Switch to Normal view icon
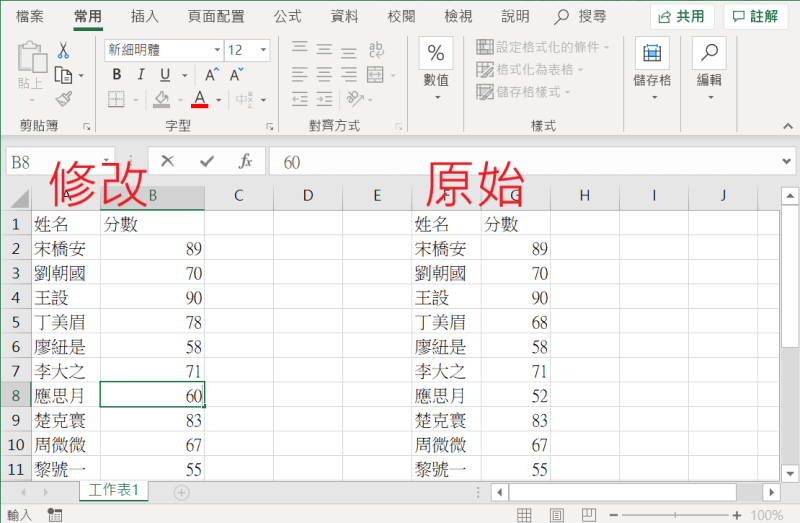Image resolution: width=800 pixels, height=523 pixels. 524,515
